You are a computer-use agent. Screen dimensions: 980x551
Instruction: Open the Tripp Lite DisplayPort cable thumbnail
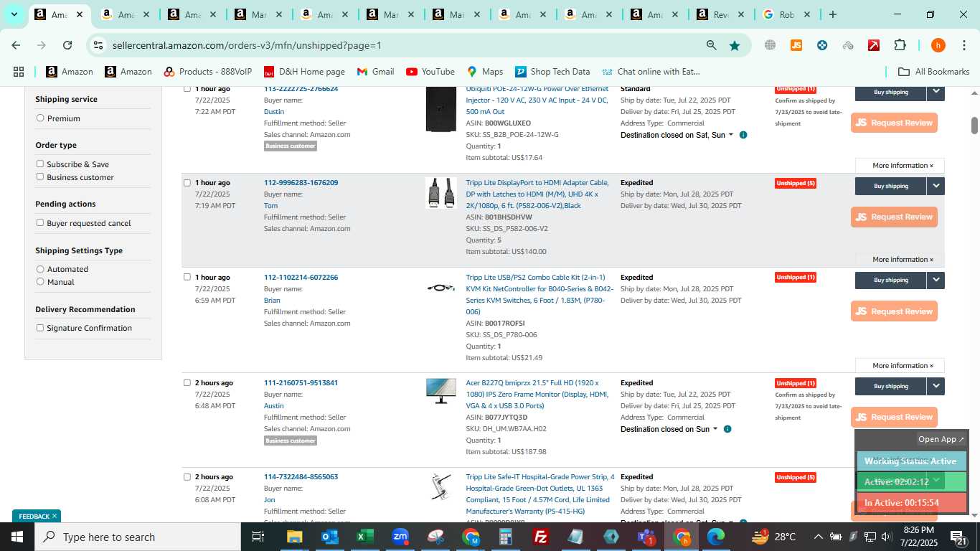tap(440, 193)
